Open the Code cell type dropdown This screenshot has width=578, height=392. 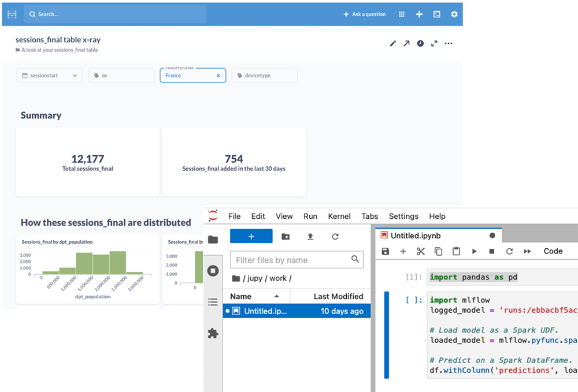pyautogui.click(x=553, y=251)
